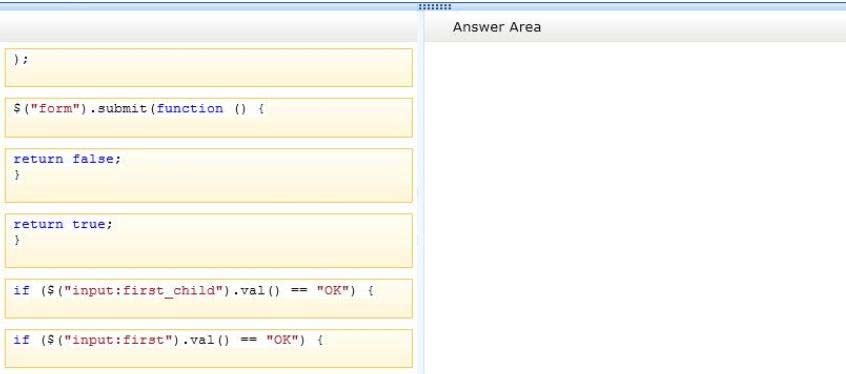Viewport: 846px width, 374px height.
Task: Click the dotted splitter grip at top
Action: click(435, 7)
